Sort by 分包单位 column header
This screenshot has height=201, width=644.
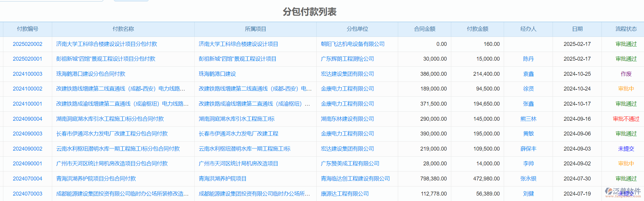click(x=357, y=29)
